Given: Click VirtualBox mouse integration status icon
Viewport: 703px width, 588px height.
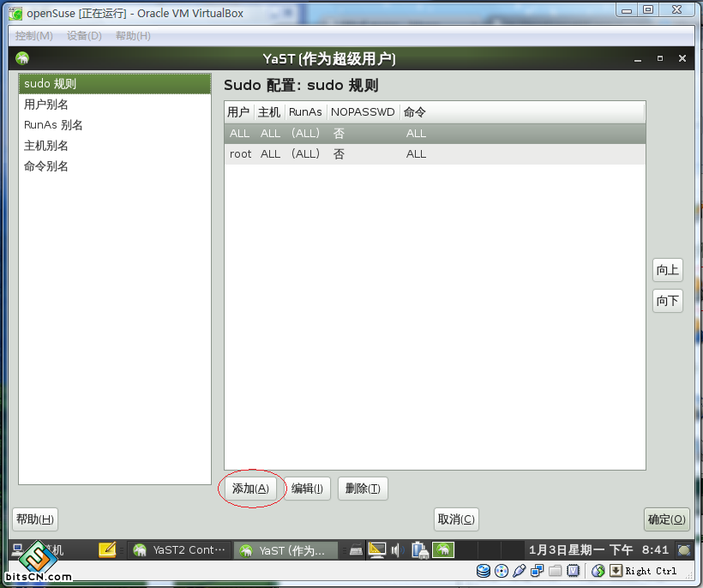Looking at the screenshot, I should pyautogui.click(x=598, y=571).
